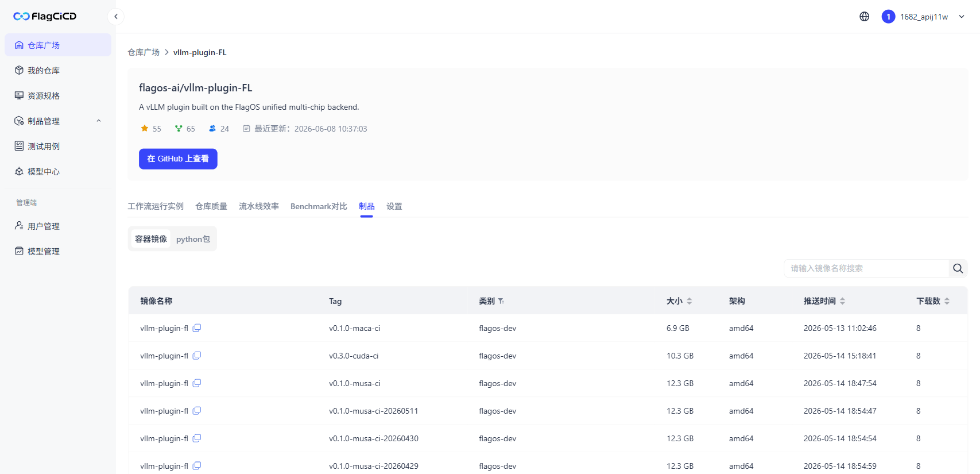Viewport: 980px width, 474px height.
Task: Collapse the sidebar with the chevron button
Action: [x=116, y=17]
